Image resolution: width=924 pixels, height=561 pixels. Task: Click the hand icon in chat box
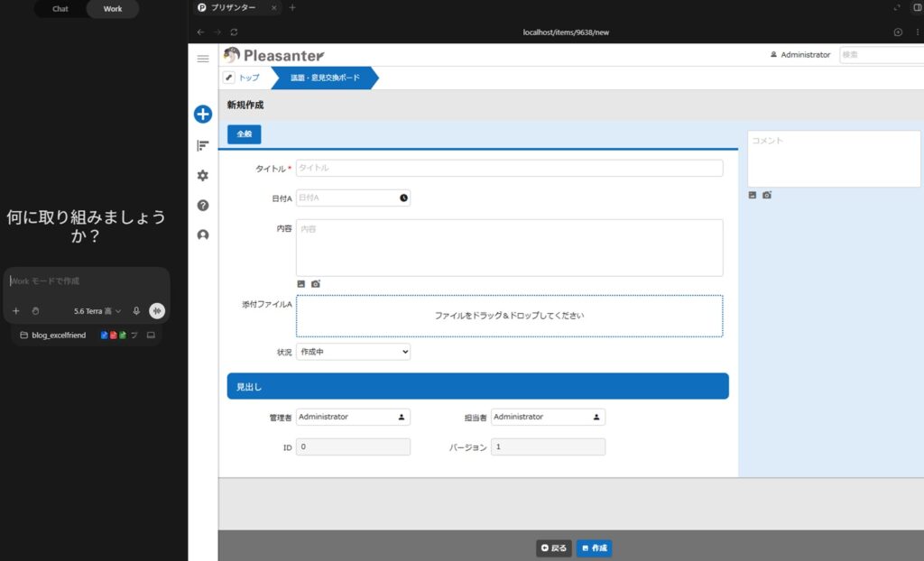click(35, 310)
